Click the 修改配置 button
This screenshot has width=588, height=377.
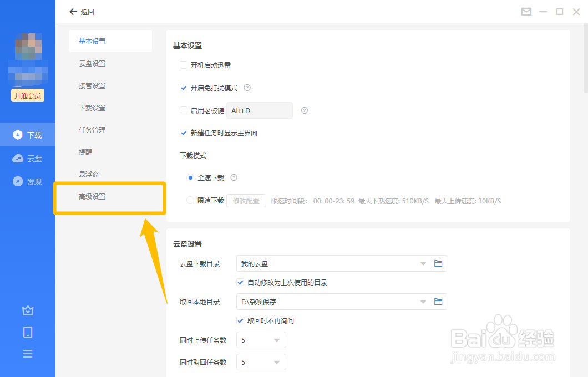coord(246,200)
